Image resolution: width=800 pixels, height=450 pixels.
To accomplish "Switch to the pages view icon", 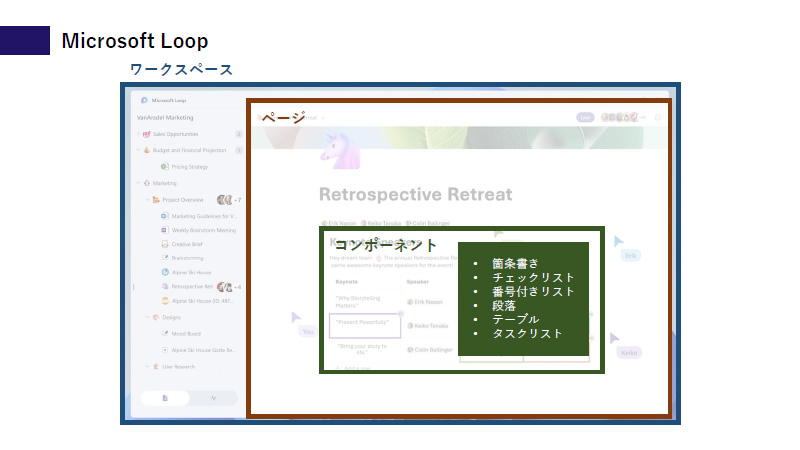I will [165, 398].
